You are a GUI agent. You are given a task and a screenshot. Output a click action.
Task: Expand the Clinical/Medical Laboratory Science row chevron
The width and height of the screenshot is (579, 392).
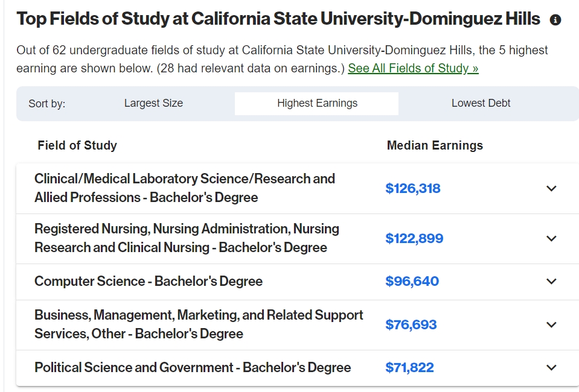(x=551, y=188)
